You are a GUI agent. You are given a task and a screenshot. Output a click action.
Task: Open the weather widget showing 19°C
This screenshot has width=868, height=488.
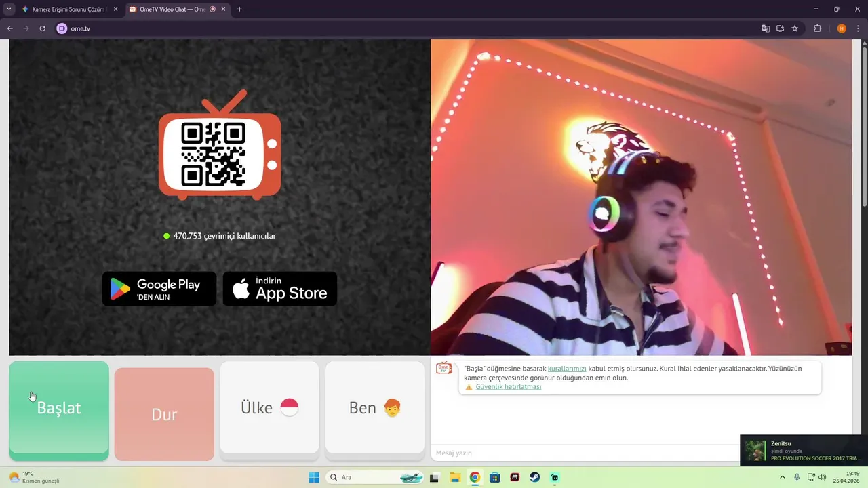pos(34,477)
